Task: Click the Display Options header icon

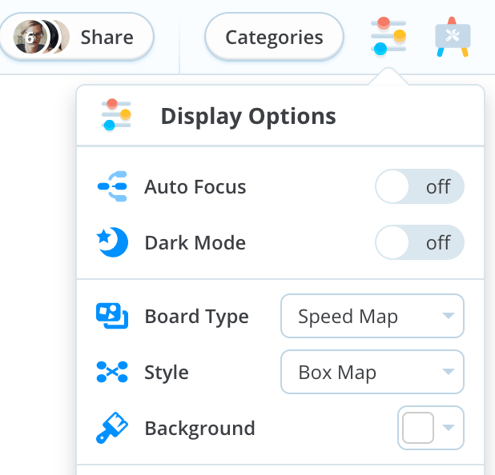Action: tap(116, 115)
